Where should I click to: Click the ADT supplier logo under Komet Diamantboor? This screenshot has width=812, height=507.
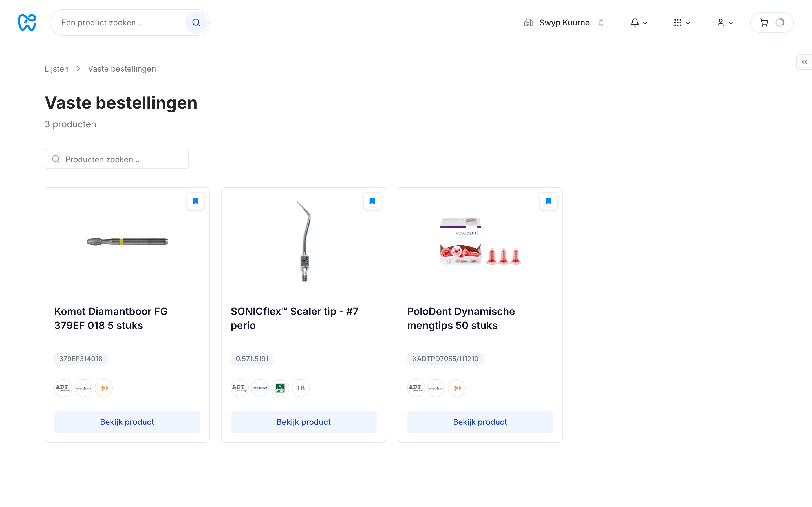pos(63,388)
